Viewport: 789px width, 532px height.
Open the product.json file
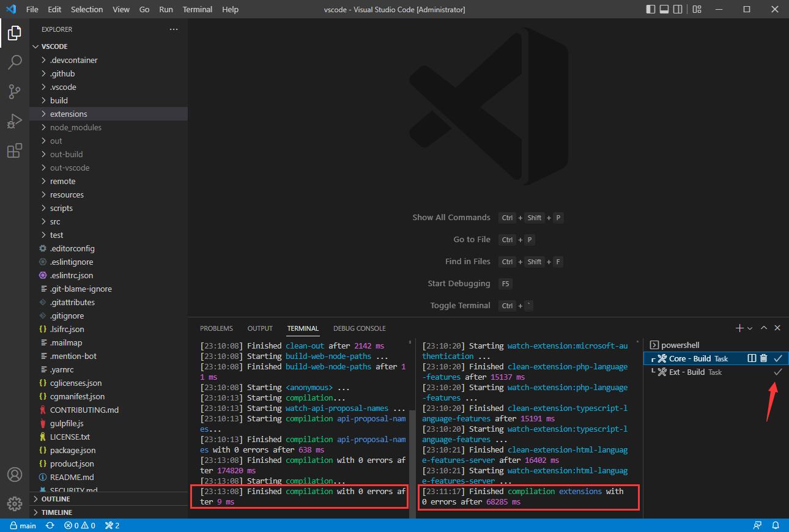[109, 464]
